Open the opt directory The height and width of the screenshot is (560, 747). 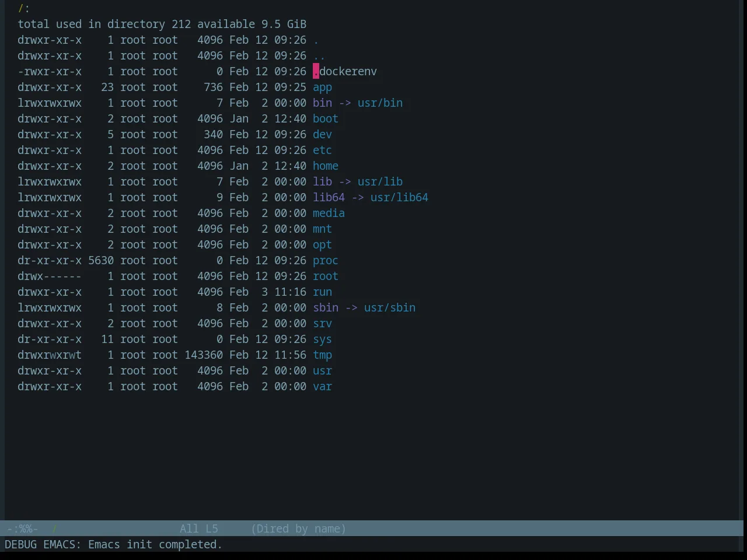pos(322,245)
